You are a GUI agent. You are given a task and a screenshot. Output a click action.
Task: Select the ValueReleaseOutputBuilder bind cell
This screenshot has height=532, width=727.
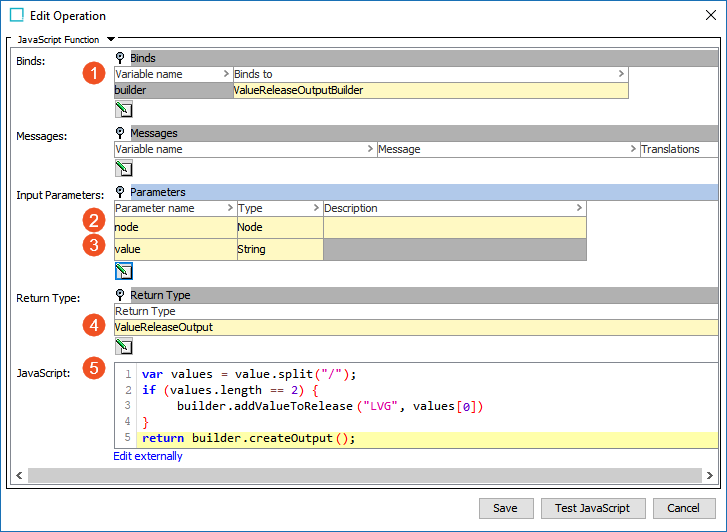430,90
